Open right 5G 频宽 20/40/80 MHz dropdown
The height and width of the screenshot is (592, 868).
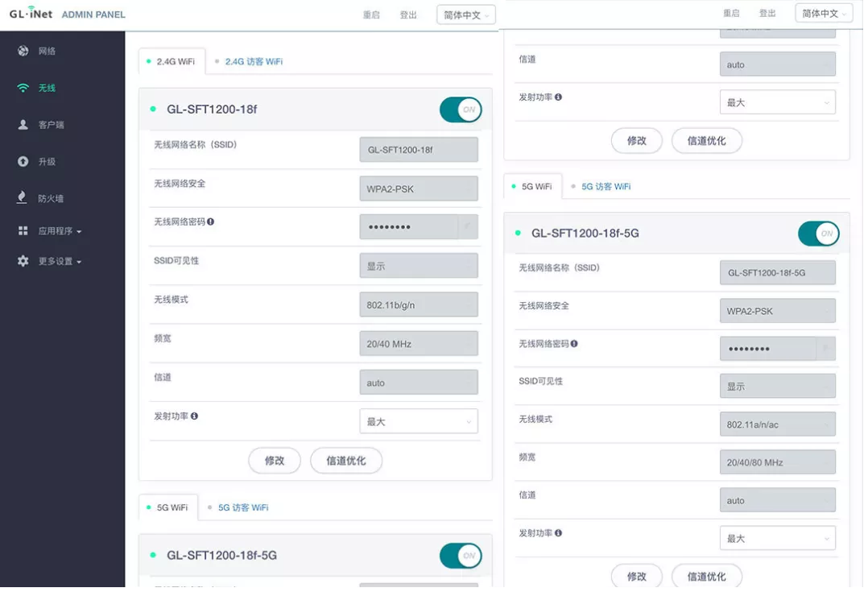[x=777, y=462]
